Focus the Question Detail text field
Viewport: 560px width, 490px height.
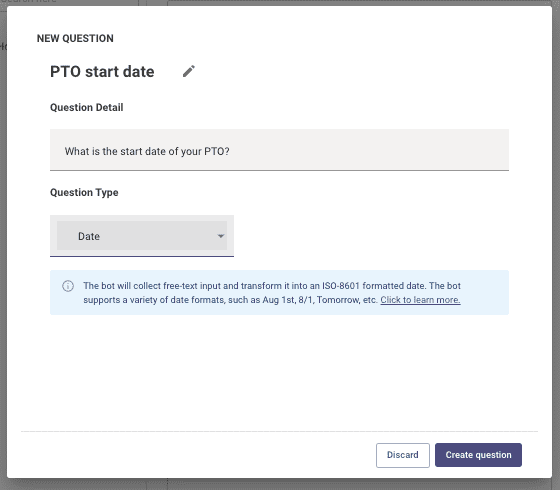coord(279,150)
